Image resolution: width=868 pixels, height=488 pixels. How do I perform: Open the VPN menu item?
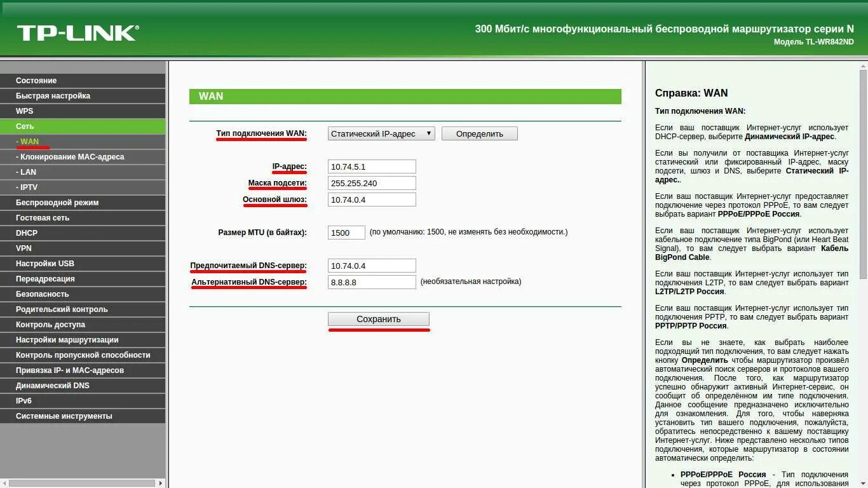[83, 248]
